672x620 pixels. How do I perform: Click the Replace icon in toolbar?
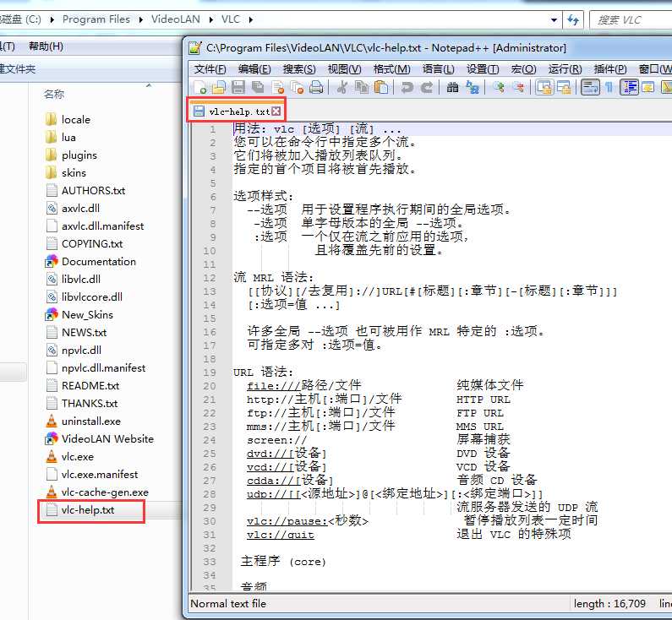(473, 87)
